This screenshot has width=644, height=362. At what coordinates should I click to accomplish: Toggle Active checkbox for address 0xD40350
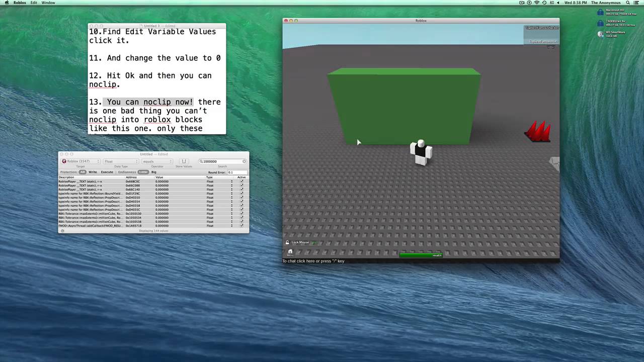pyautogui.click(x=242, y=198)
